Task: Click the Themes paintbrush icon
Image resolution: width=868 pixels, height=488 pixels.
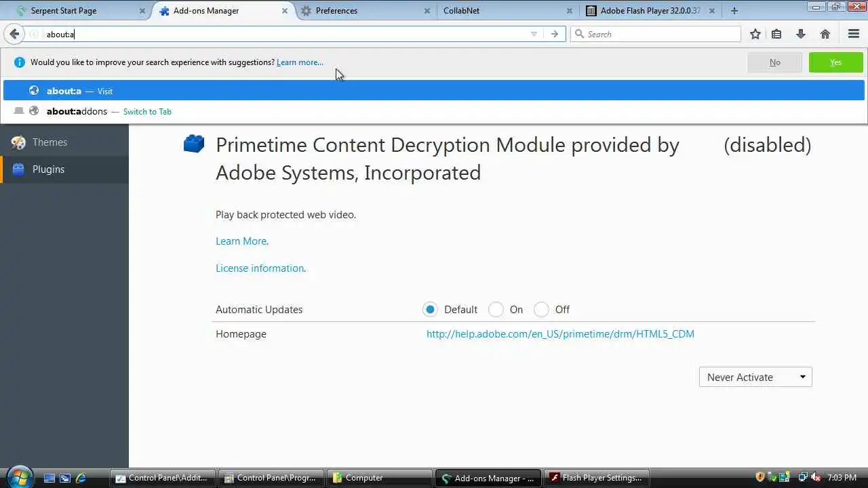Action: pyautogui.click(x=19, y=142)
